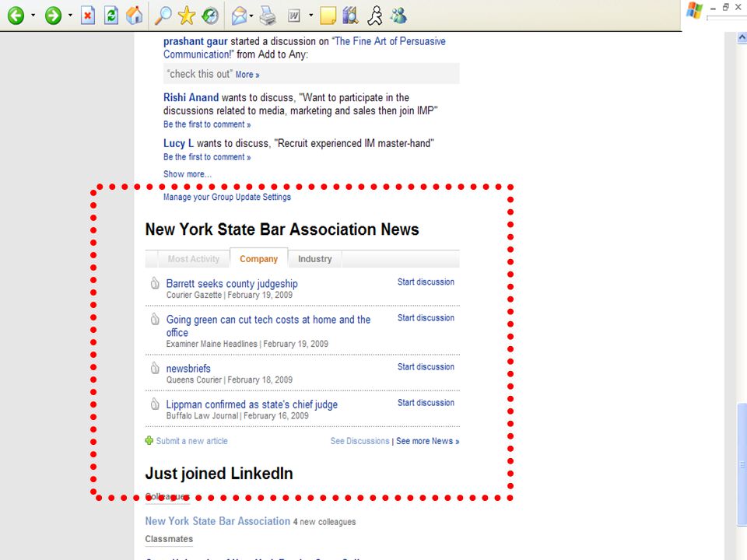Open Rishi Anand's profile
Image resolution: width=747 pixels, height=560 pixels.
coord(191,98)
